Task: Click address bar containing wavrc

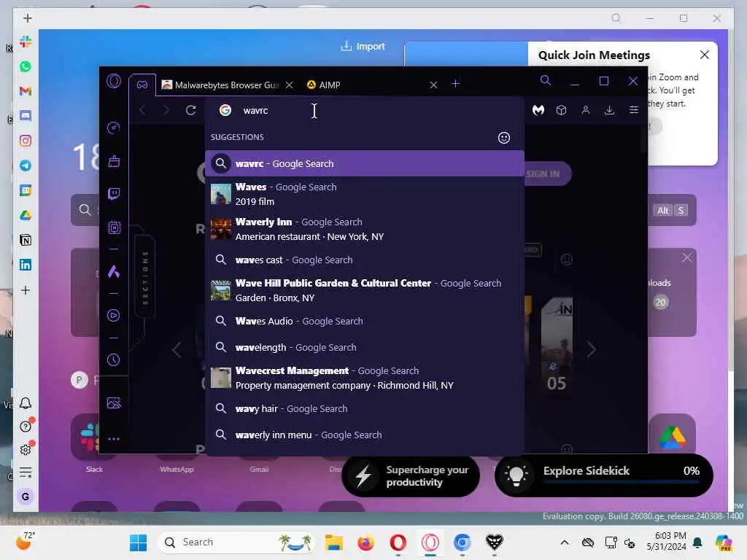Action: (x=365, y=111)
